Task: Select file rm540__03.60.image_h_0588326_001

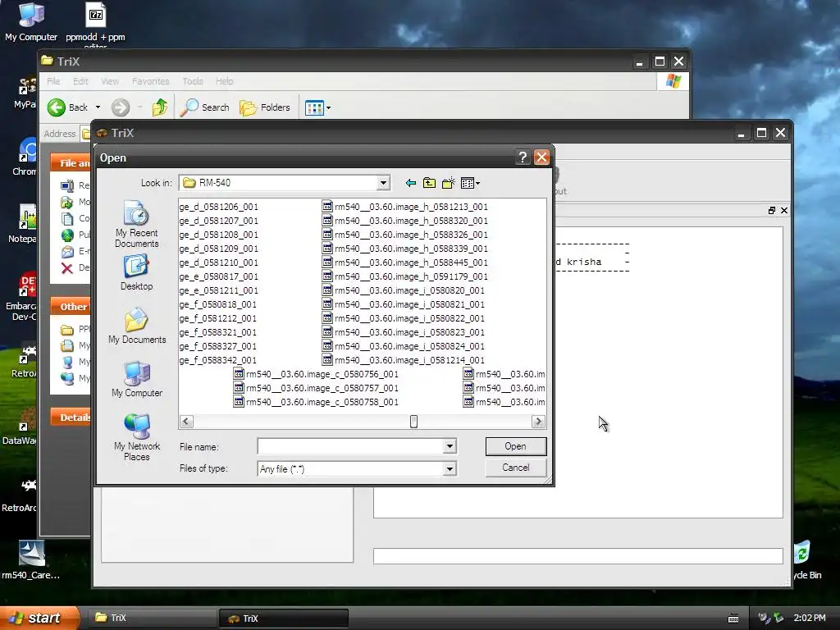Action: (x=405, y=234)
